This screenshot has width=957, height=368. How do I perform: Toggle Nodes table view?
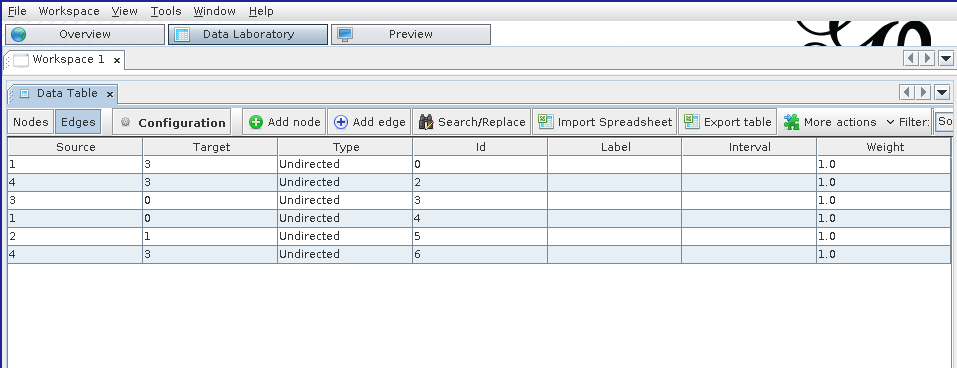(x=31, y=122)
